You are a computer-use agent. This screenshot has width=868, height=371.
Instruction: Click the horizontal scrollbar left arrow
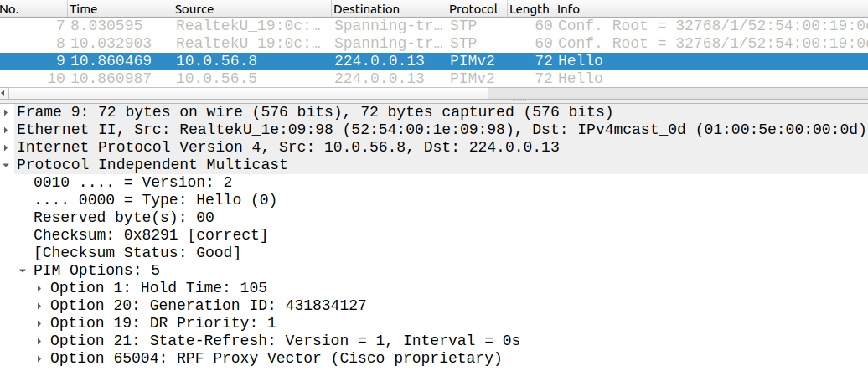coord(4,92)
